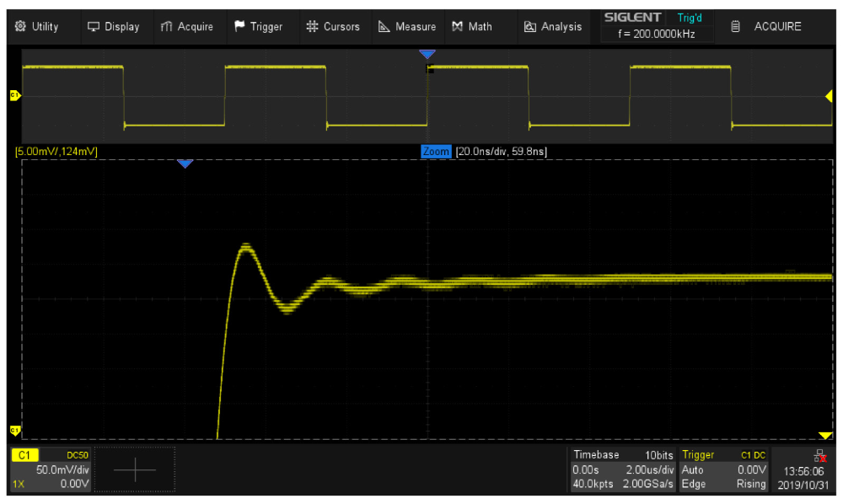Open the C1 channel settings box
This screenshot has width=843, height=504.
(49, 469)
